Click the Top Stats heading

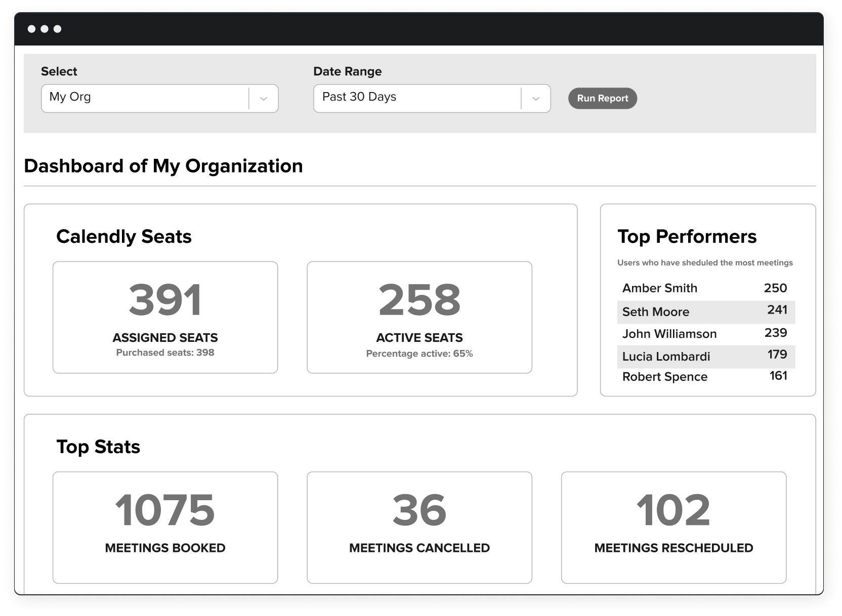[98, 447]
